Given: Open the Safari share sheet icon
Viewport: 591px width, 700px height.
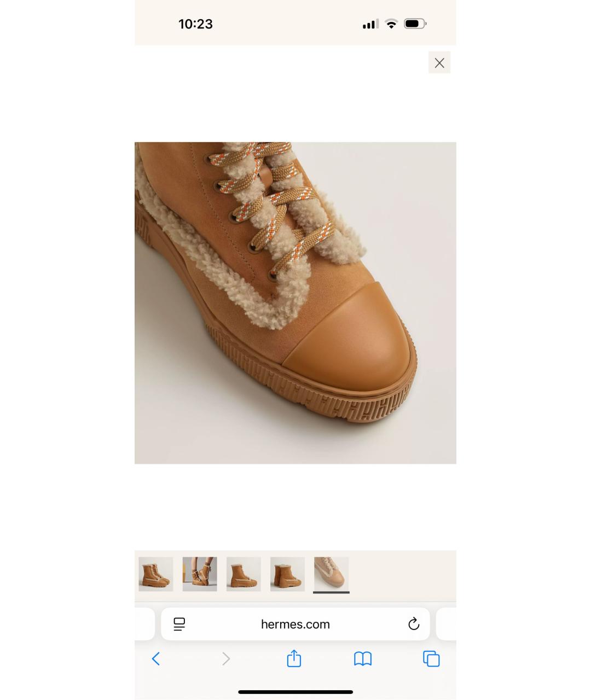Looking at the screenshot, I should (x=294, y=658).
